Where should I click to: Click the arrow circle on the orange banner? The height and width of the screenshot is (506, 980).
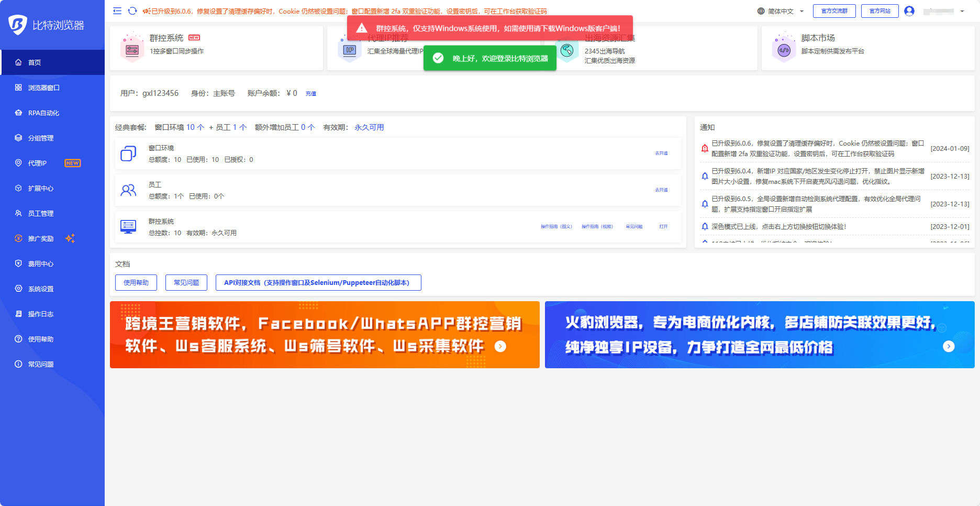click(x=500, y=346)
